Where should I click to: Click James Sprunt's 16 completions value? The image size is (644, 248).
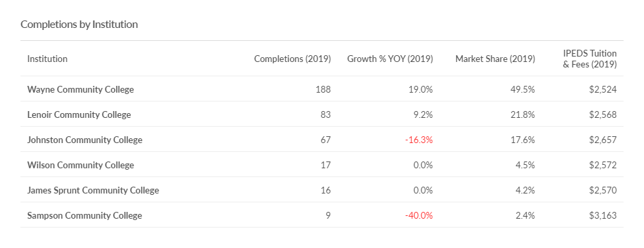tap(326, 190)
